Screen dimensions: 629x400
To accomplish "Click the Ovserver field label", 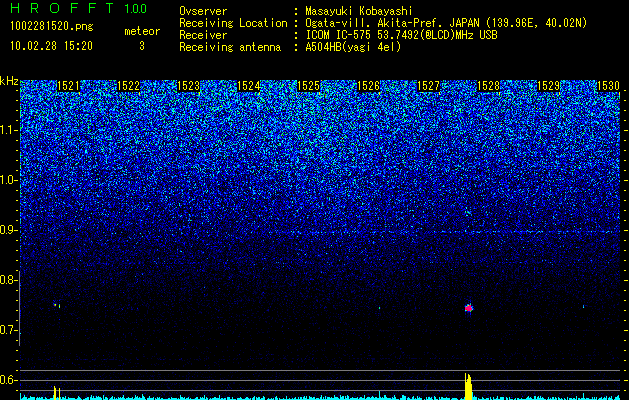I will (203, 11).
